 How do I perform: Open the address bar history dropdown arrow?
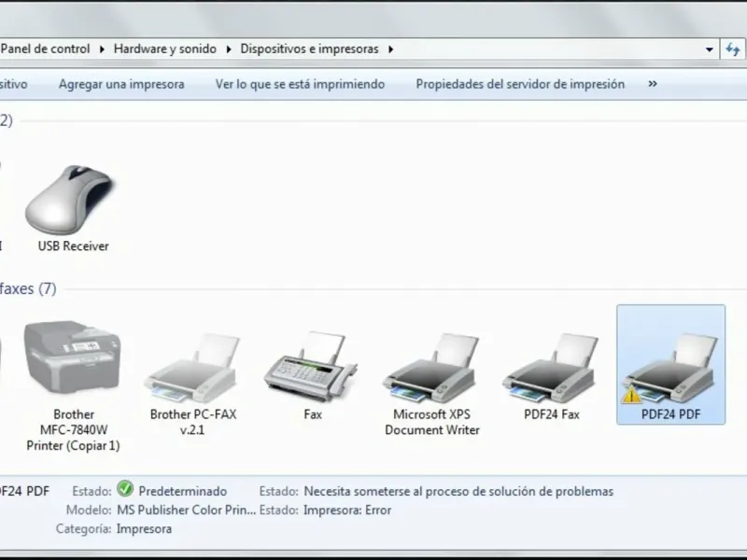(x=709, y=49)
